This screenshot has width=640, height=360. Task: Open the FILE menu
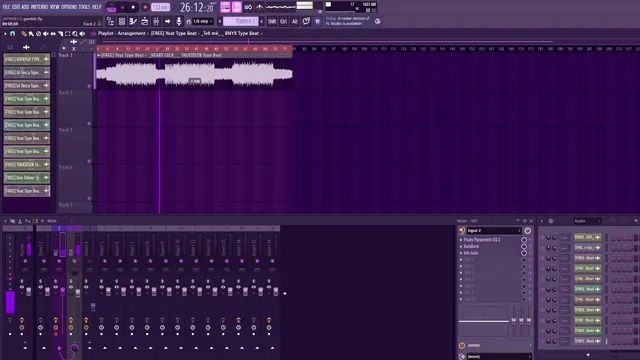click(7, 7)
